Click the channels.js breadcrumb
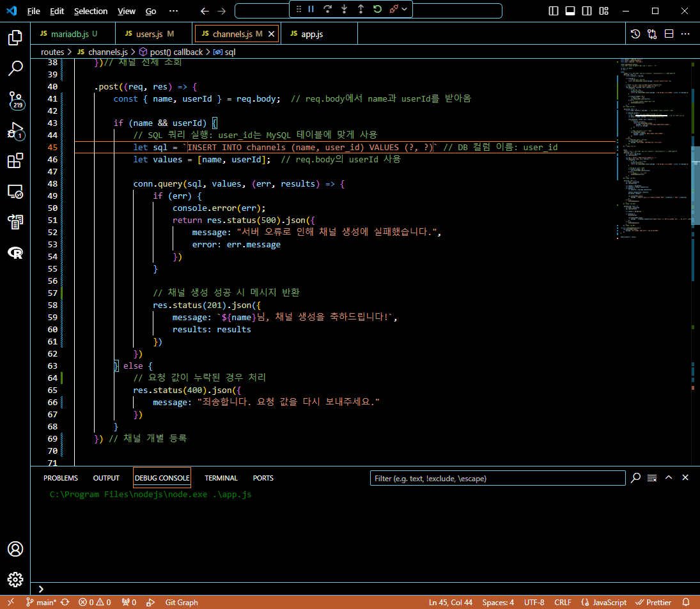This screenshot has width=700, height=609. [103, 52]
